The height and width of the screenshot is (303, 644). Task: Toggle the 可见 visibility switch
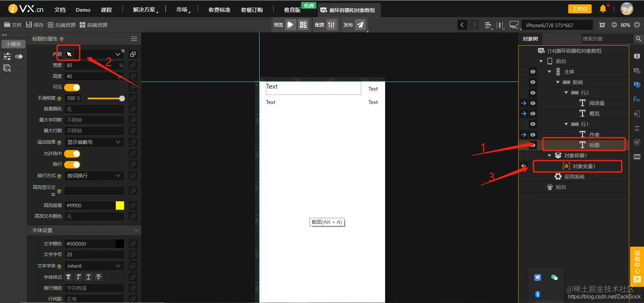72,87
